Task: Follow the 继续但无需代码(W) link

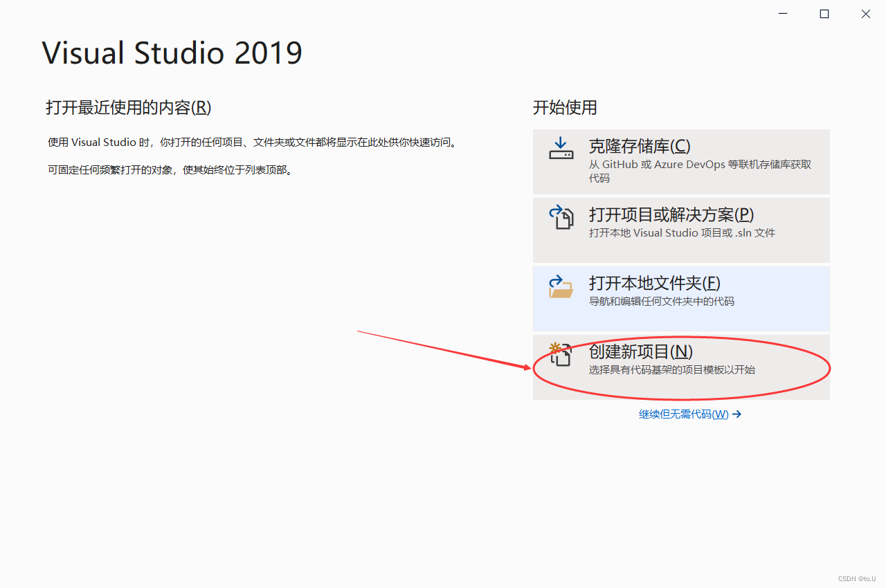Action: 683,414
